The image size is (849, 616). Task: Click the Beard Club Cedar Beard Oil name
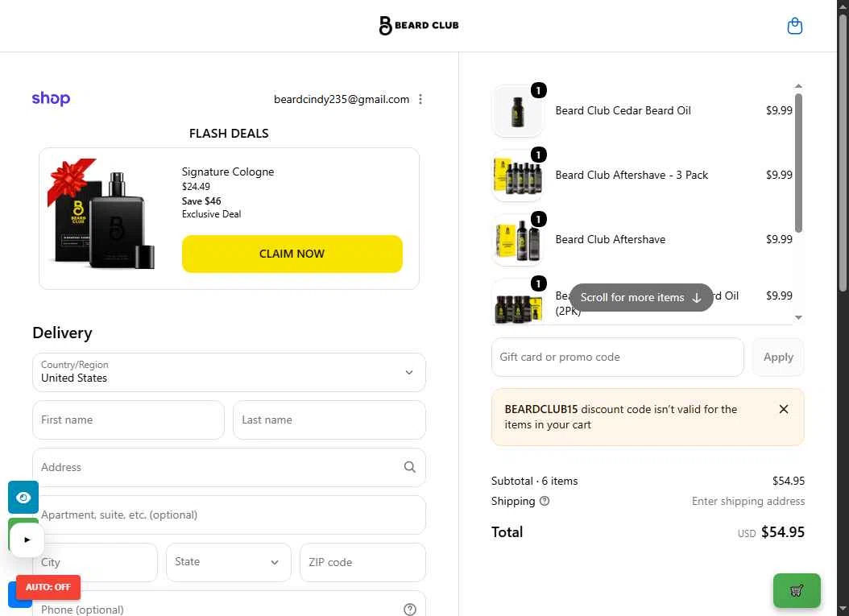(x=623, y=110)
